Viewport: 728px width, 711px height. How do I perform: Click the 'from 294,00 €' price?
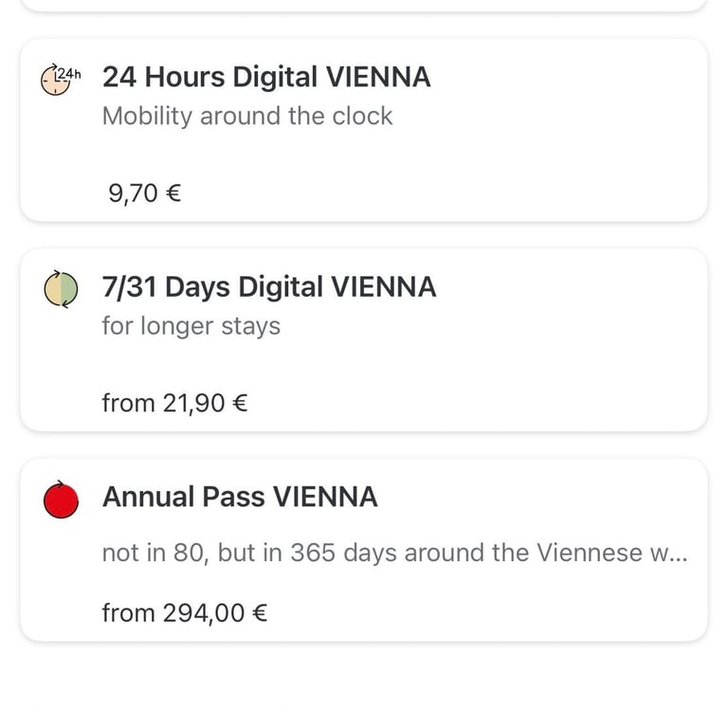(x=184, y=613)
